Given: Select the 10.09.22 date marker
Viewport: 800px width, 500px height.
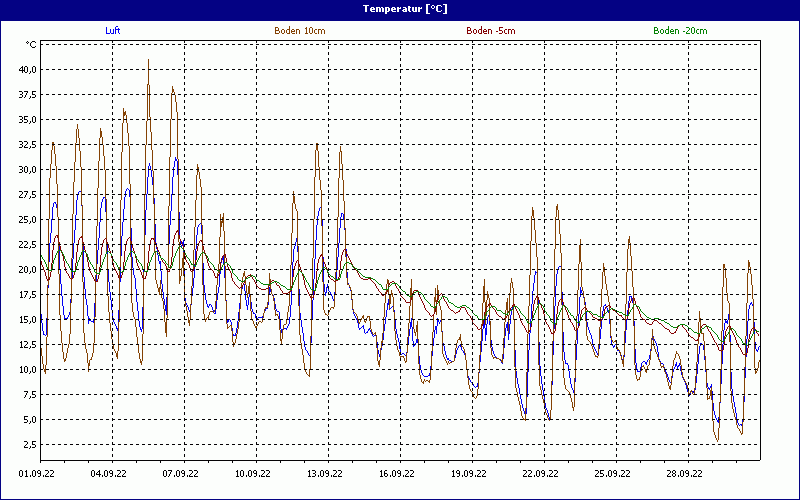Looking at the screenshot, I should pos(252,475).
